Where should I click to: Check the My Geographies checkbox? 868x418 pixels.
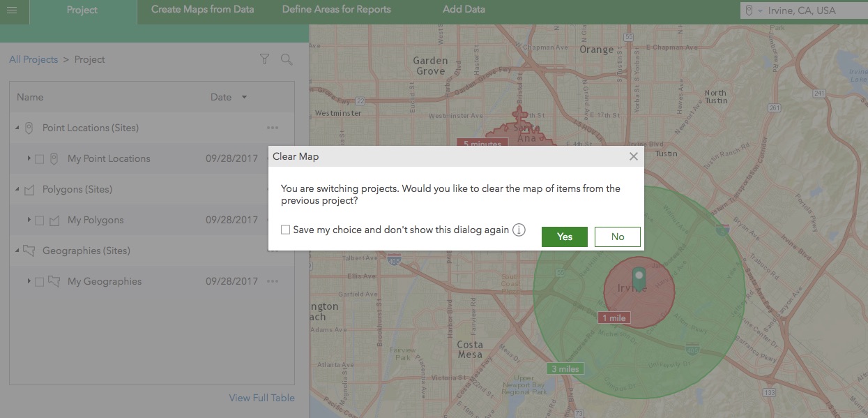(40, 282)
